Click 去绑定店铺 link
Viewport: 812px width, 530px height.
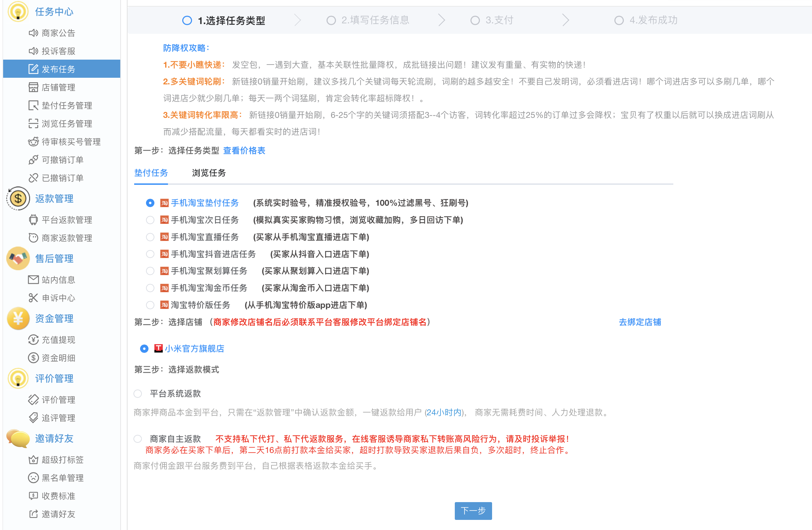coord(640,322)
